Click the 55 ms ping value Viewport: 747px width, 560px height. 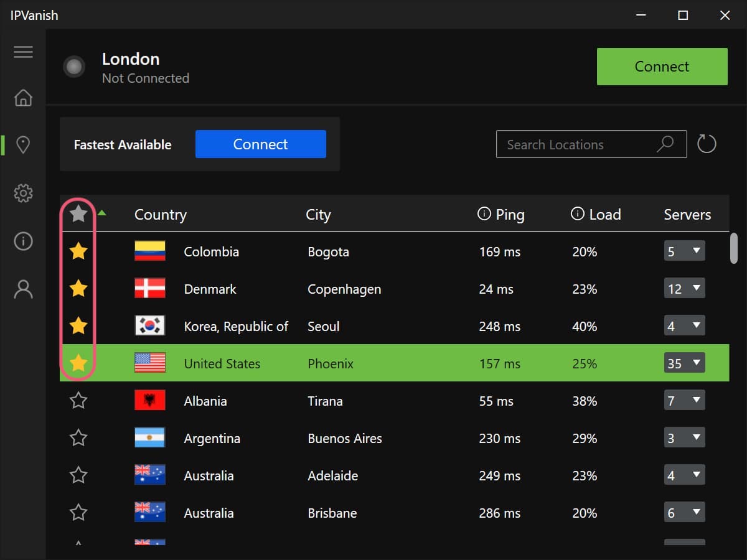click(496, 401)
